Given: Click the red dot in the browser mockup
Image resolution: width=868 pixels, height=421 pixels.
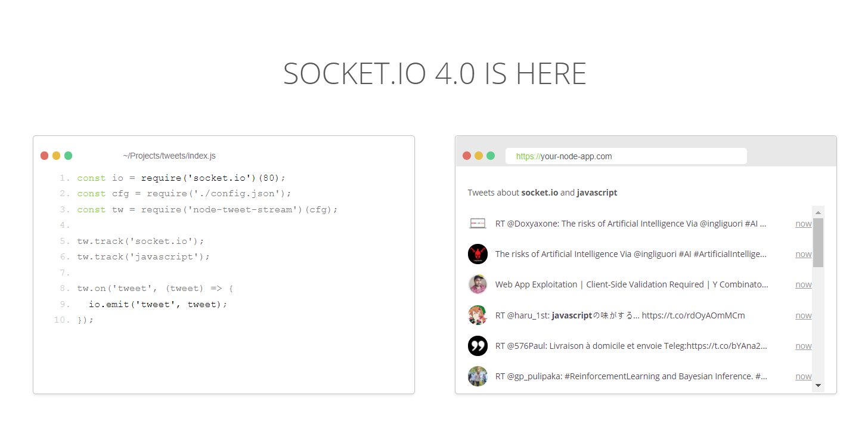Looking at the screenshot, I should click(467, 156).
